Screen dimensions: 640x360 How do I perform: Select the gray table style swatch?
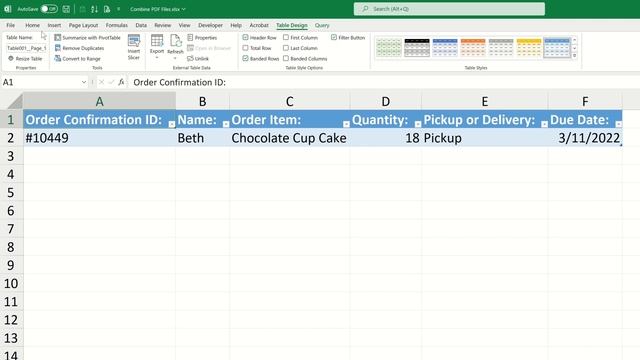[x=501, y=47]
